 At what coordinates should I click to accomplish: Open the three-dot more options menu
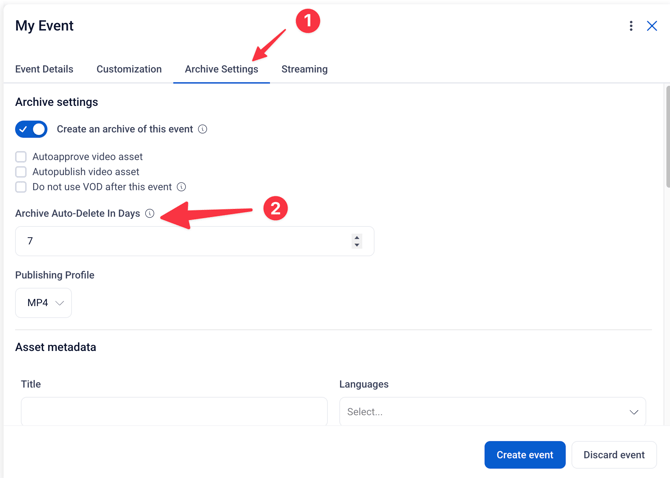click(631, 26)
